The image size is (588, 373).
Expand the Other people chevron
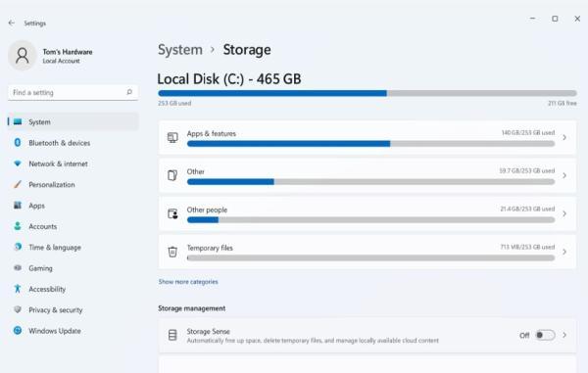pos(564,213)
